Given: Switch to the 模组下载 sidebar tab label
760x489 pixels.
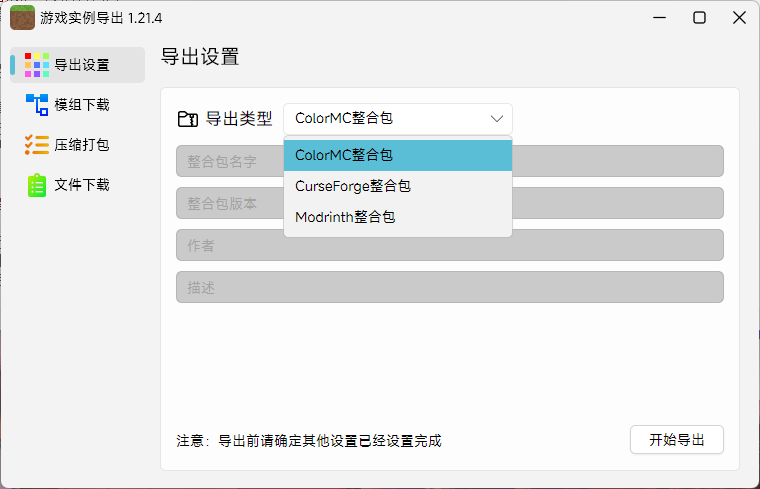Looking at the screenshot, I should 82,105.
